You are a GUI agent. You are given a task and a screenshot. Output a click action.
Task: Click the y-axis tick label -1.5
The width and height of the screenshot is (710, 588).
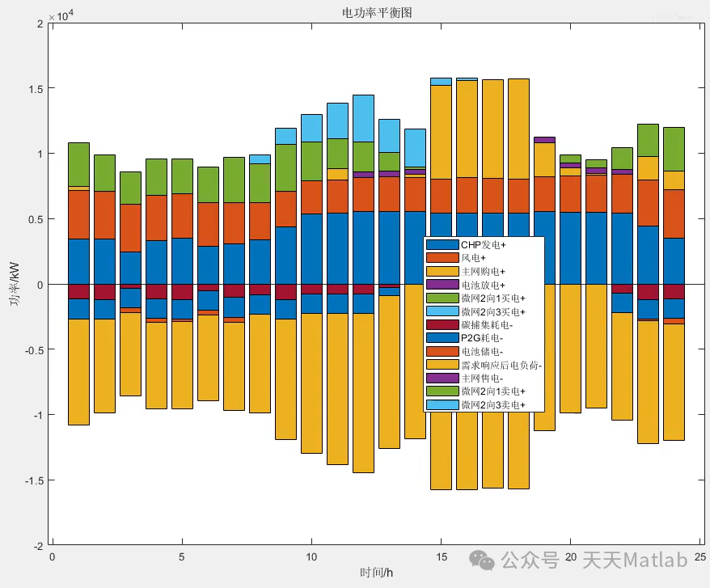(34, 481)
